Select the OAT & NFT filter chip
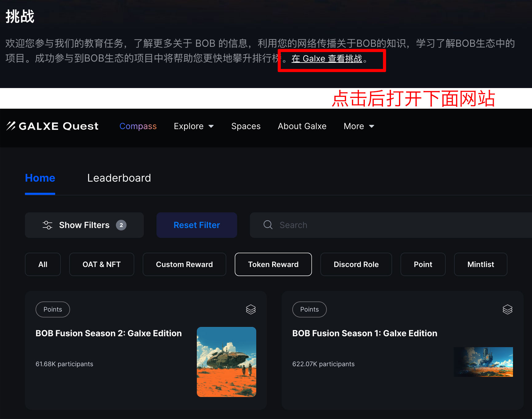Image resolution: width=532 pixels, height=419 pixels. (x=102, y=264)
